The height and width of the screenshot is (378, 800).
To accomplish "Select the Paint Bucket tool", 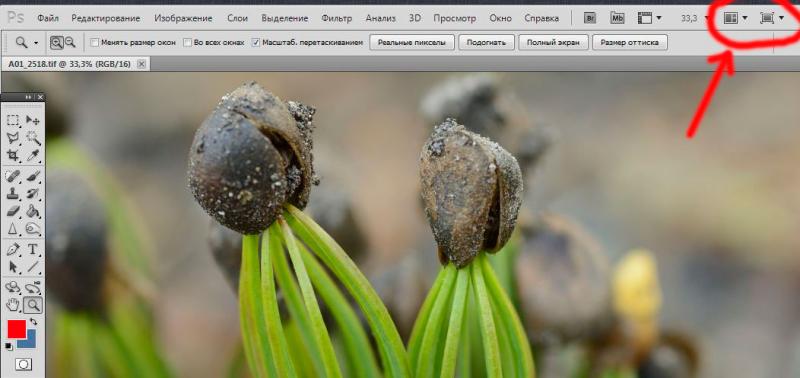I will coord(33,211).
